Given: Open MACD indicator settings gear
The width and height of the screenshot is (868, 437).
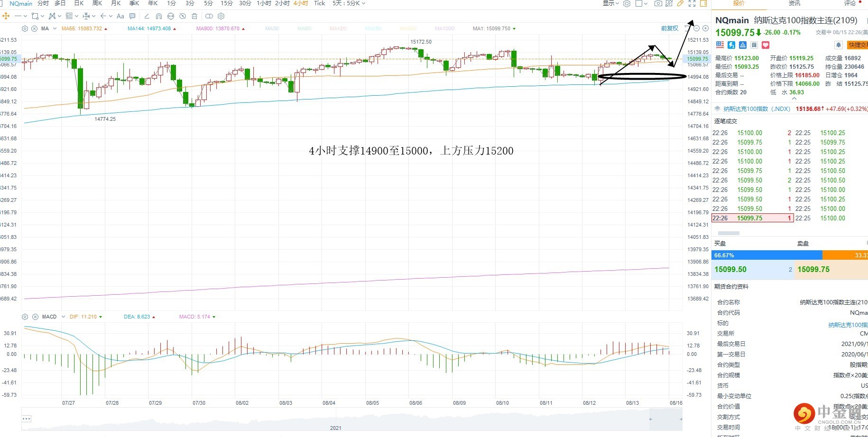Looking at the screenshot, I should (25, 317).
